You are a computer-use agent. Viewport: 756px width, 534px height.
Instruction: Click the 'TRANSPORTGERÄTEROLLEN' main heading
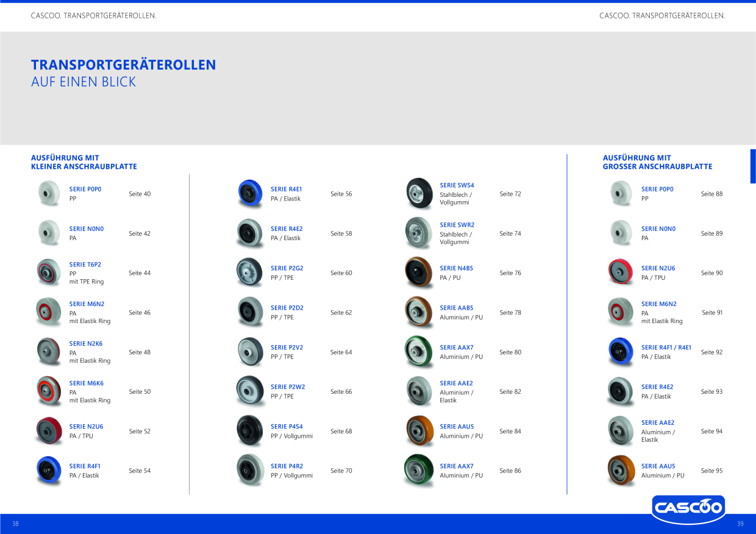[x=124, y=65]
